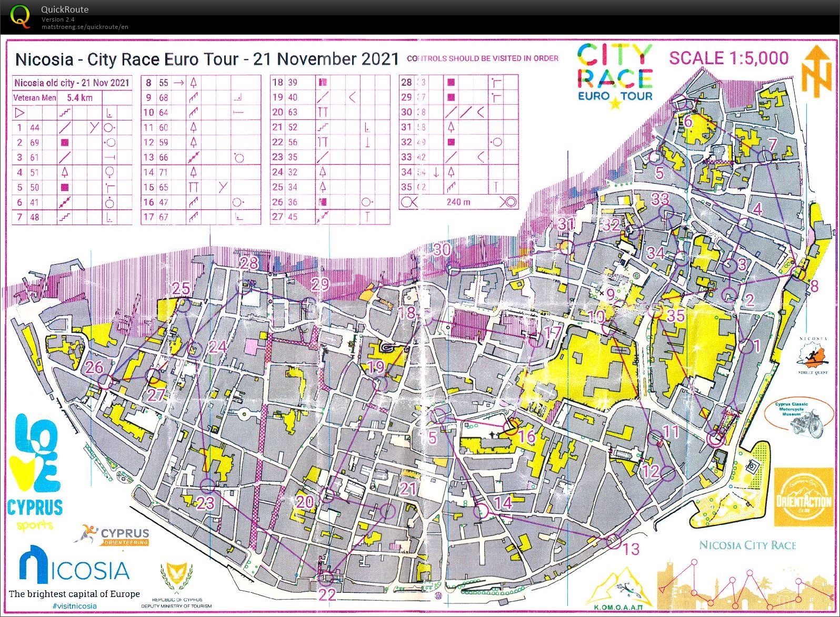Click the QuickRoute Q logo icon
The width and height of the screenshot is (840, 617).
click(x=20, y=16)
